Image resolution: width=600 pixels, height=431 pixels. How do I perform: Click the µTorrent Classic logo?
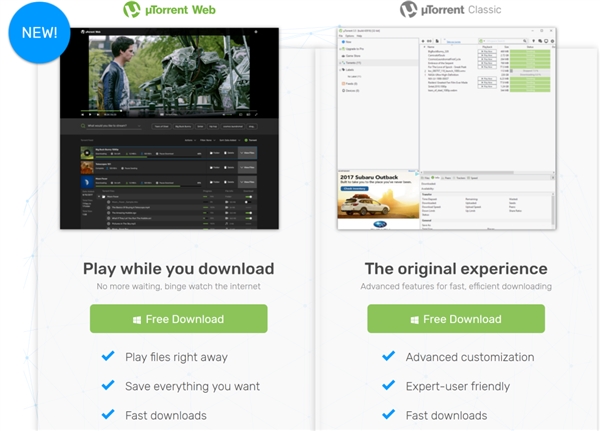coord(450,10)
